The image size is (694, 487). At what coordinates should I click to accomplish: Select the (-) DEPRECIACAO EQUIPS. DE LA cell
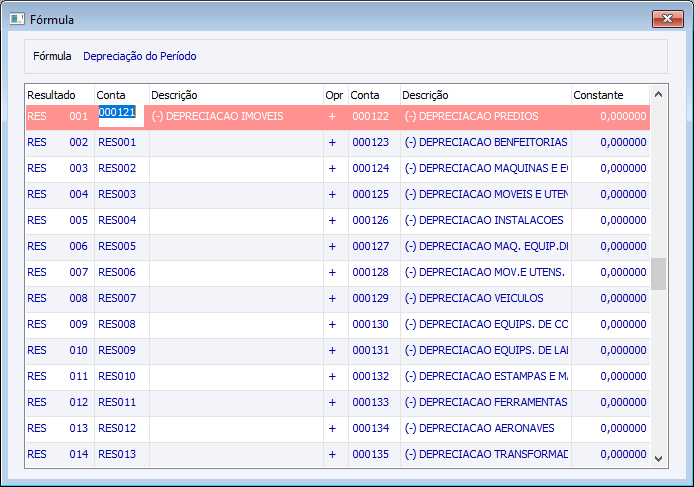[x=486, y=350]
